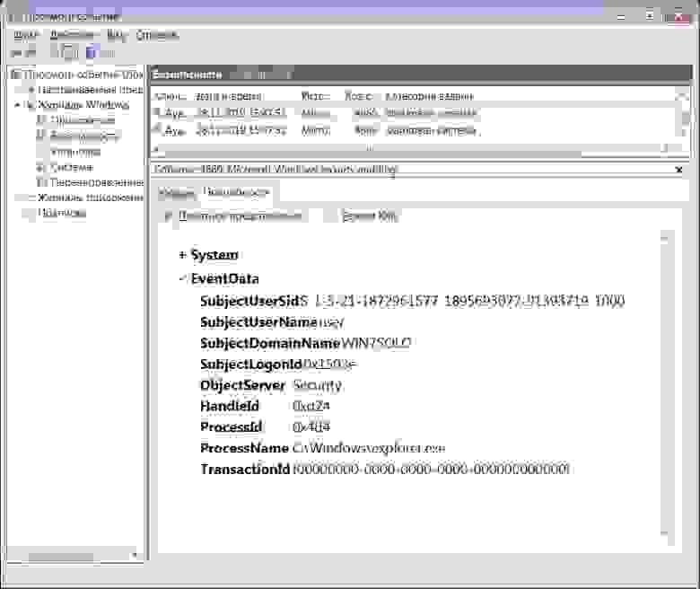Open the Вид menu
Screen dimensions: 700x589
(x=117, y=35)
